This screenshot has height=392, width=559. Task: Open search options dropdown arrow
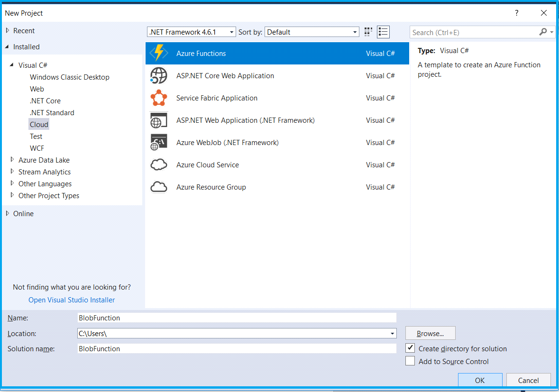(551, 32)
